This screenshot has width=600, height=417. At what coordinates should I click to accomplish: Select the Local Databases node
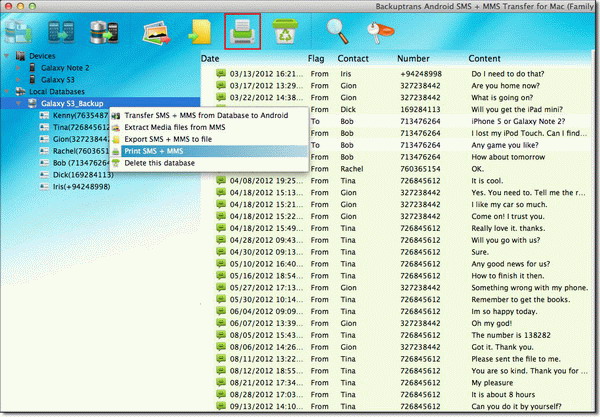click(57, 91)
